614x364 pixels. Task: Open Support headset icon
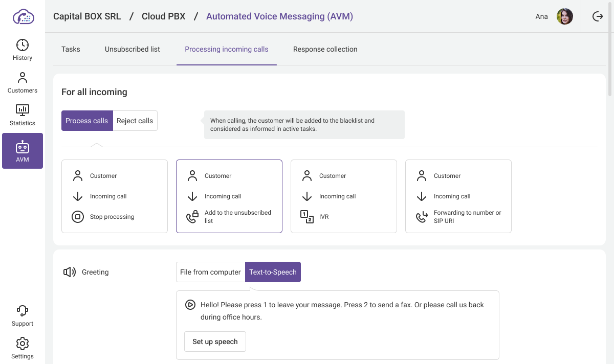pos(23,310)
